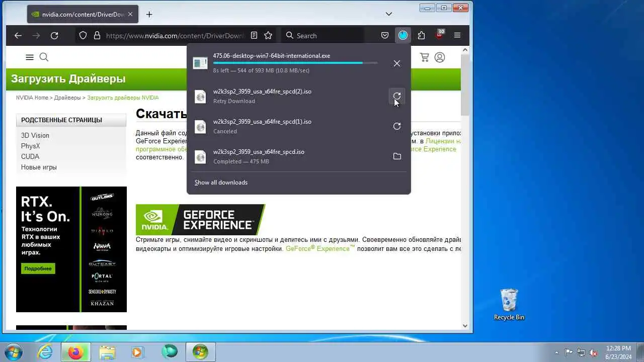This screenshot has height=362, width=644.
Task: Open the list all tabs dropdown
Action: tap(389, 14)
